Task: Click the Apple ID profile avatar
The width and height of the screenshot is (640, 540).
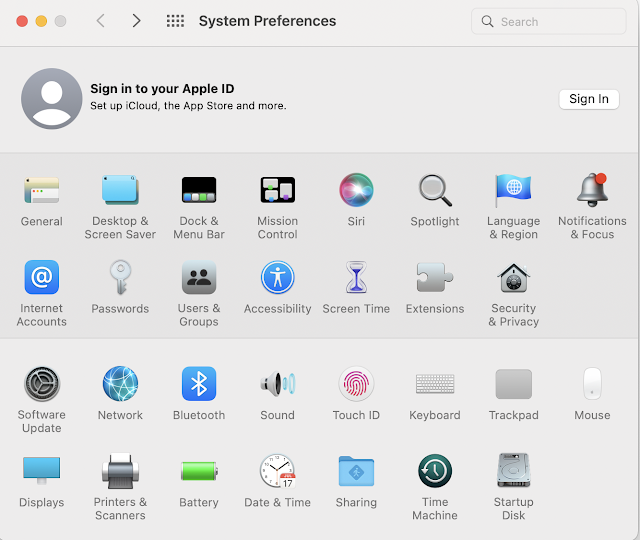Action: coord(52,99)
